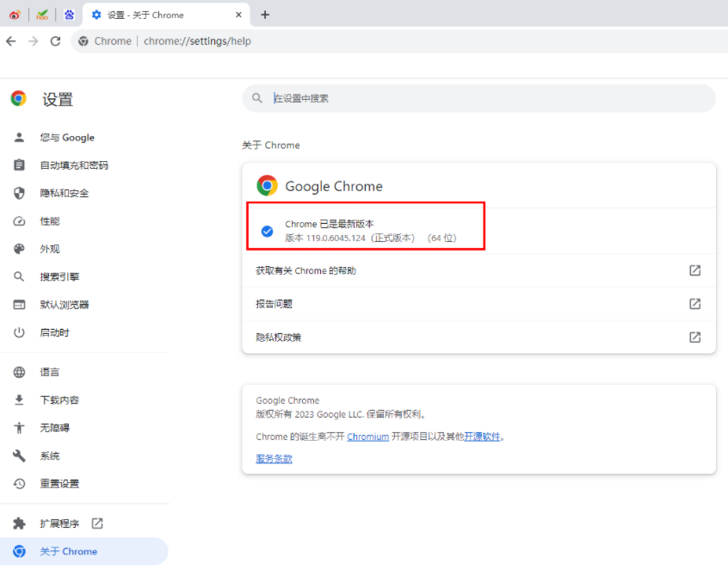Switch to the Weibo pinned tab

pos(15,15)
